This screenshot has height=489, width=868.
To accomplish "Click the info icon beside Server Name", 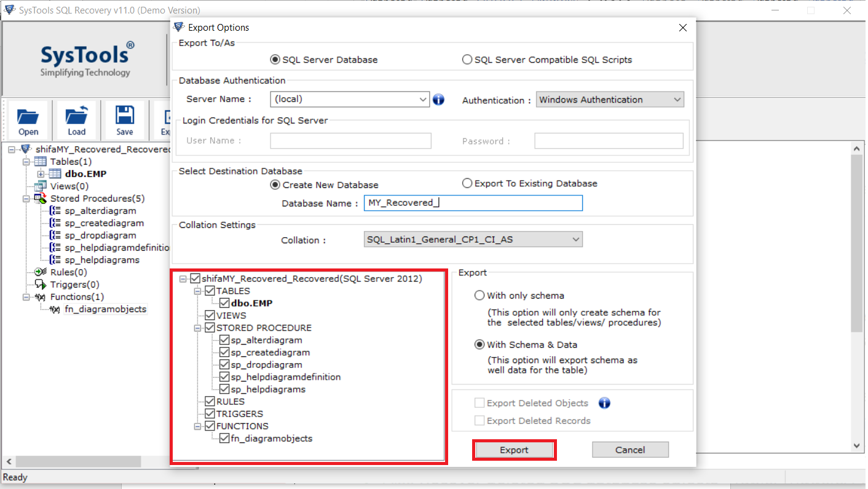I will pyautogui.click(x=438, y=100).
